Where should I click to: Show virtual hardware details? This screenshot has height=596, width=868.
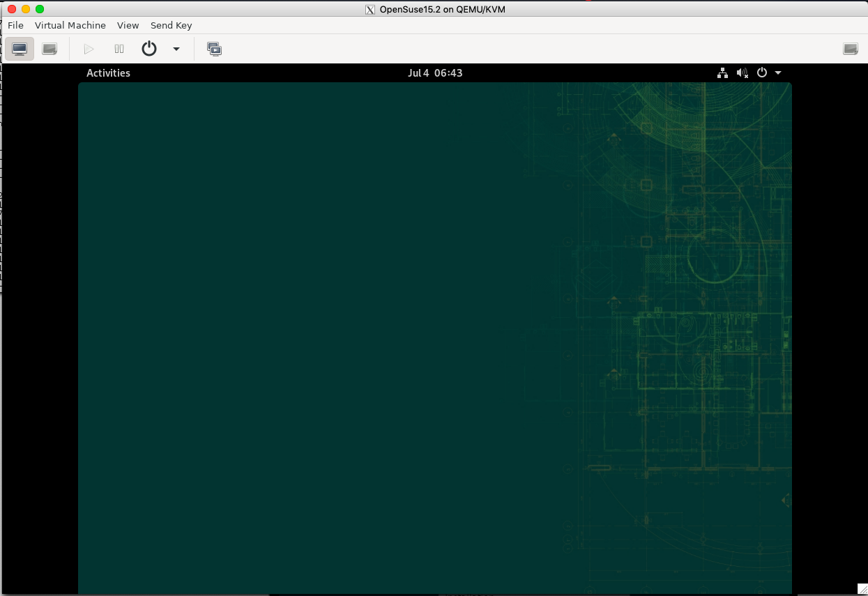point(50,49)
